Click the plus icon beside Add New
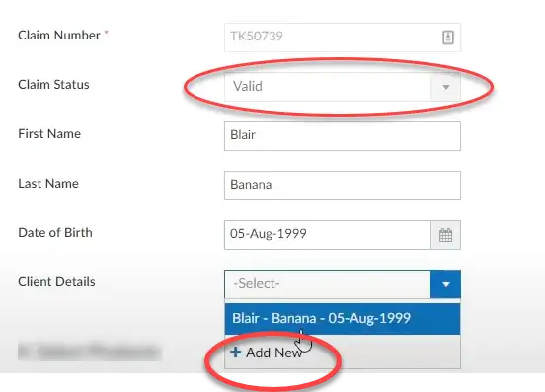Screen dimensions: 545x392 tap(235, 353)
